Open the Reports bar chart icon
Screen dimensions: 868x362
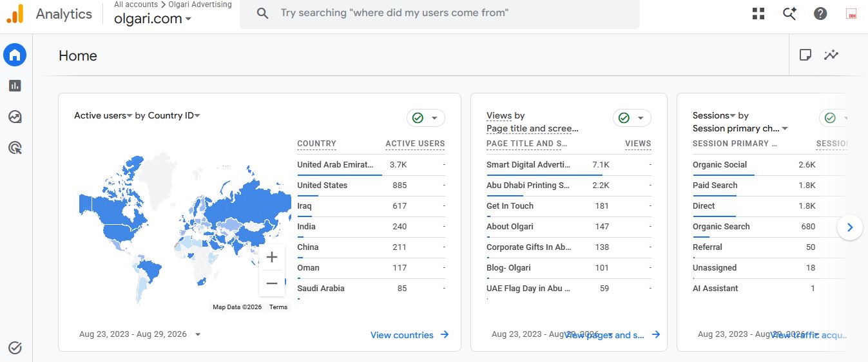tap(15, 86)
